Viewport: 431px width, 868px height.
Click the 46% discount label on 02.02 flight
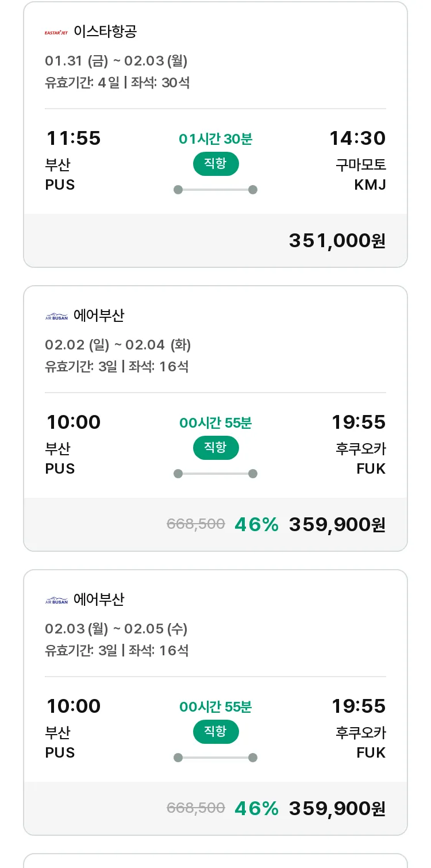tap(256, 524)
